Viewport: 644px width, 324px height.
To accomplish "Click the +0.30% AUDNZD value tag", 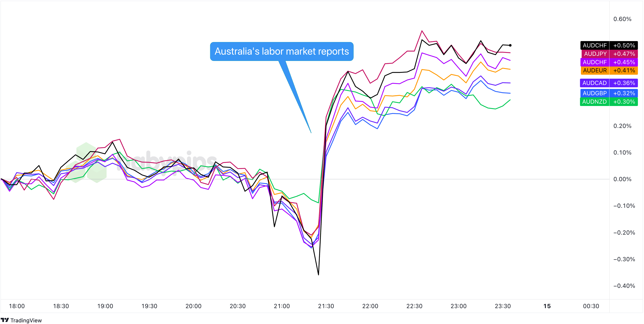I will coord(624,102).
